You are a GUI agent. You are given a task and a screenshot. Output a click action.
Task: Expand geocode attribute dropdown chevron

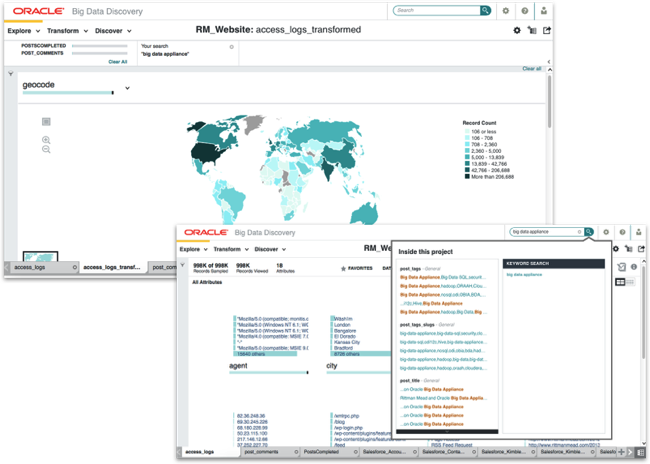click(x=127, y=88)
